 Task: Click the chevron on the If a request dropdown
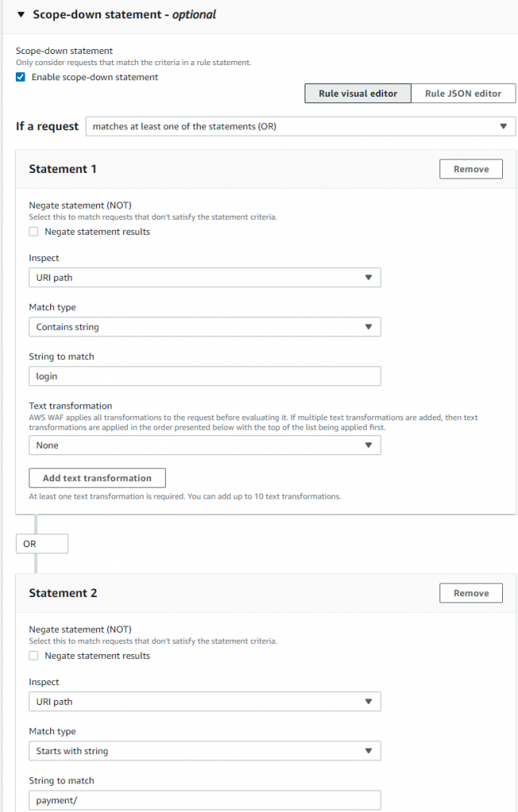[x=503, y=125]
